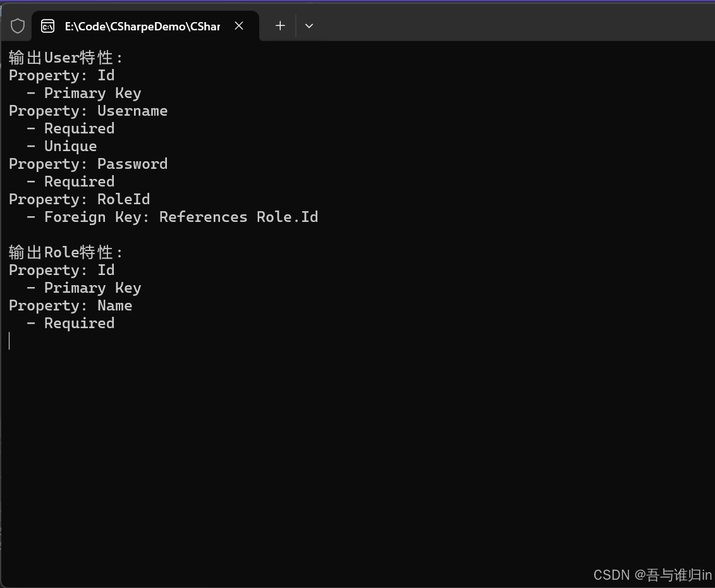715x588 pixels.
Task: Open a new terminal tab
Action: [x=281, y=26]
